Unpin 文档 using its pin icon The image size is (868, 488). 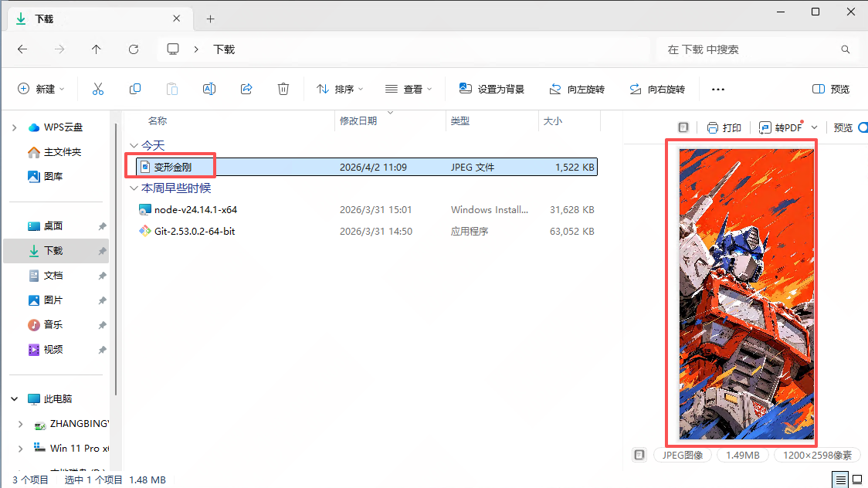pos(103,276)
